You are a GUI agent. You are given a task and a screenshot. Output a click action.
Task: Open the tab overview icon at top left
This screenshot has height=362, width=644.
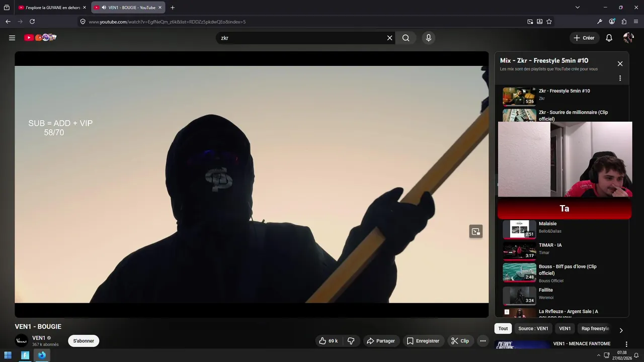click(7, 8)
